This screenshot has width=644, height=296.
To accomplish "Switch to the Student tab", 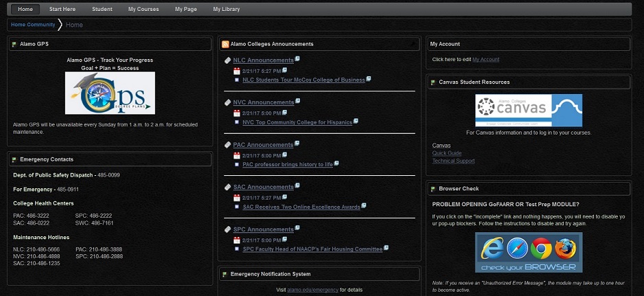I will (x=102, y=9).
